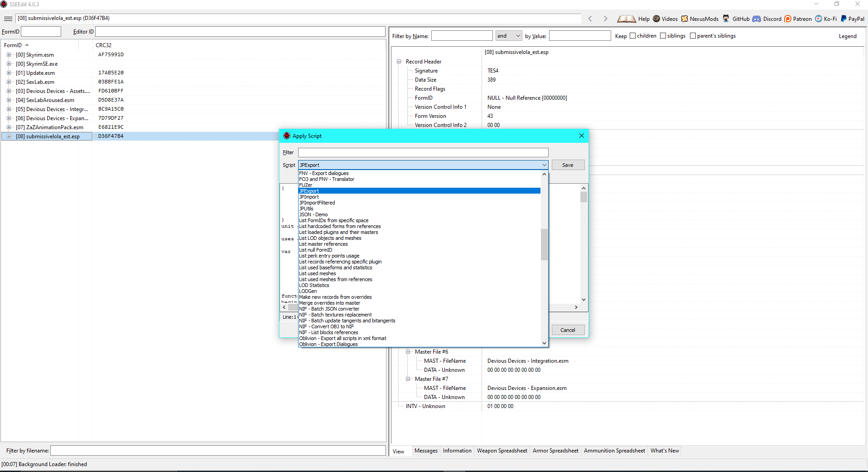Focus by Value filter field

pos(580,36)
